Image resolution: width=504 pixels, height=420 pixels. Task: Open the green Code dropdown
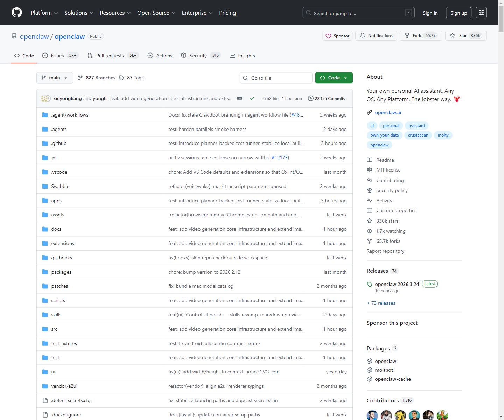(334, 78)
